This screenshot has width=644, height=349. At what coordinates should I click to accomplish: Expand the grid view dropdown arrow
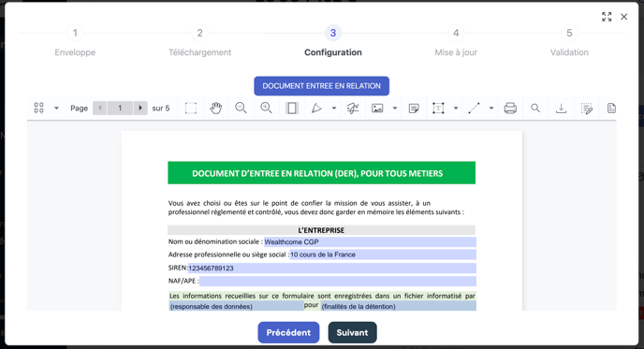tap(57, 108)
